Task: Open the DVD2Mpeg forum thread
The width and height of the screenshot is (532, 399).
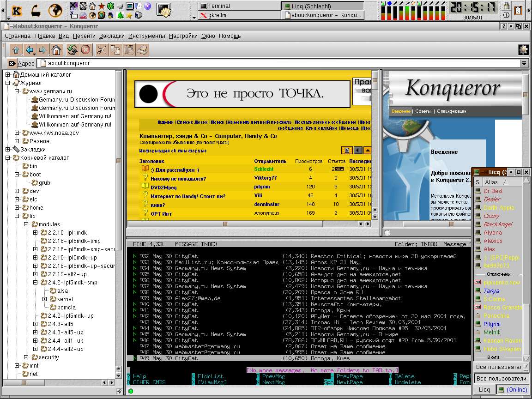Action: click(x=163, y=187)
